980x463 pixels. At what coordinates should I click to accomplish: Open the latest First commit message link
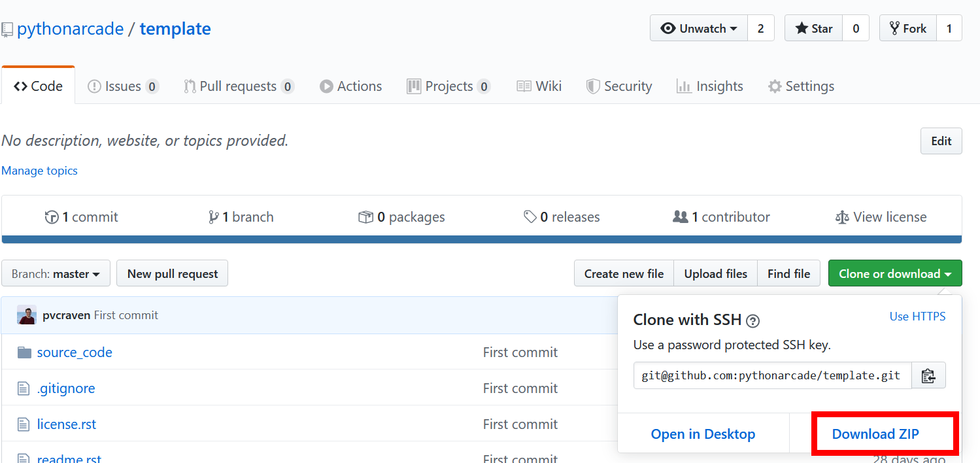pos(126,315)
